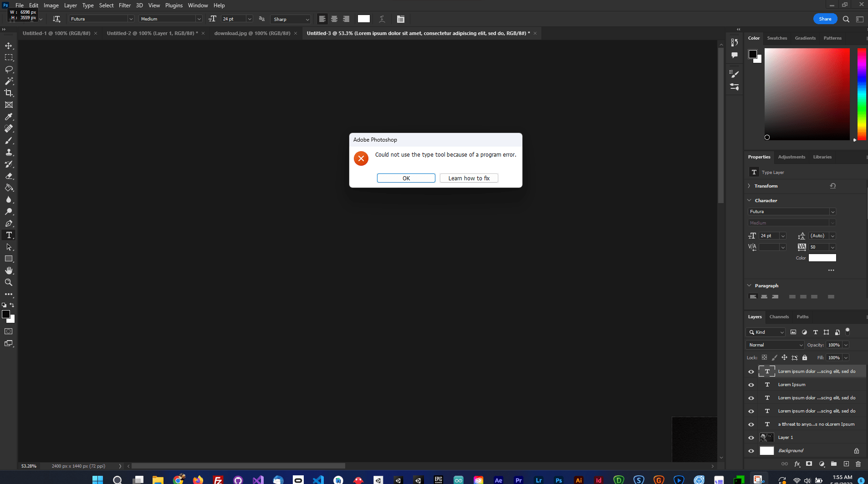This screenshot has width=868, height=484.
Task: Click the text color swatch in Character panel
Action: 822,258
